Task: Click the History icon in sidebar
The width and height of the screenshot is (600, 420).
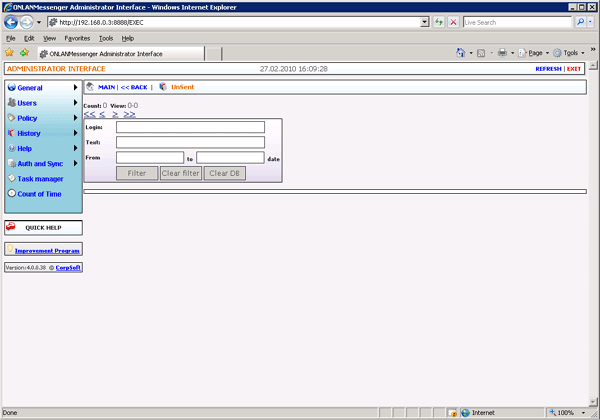Action: pyautogui.click(x=11, y=133)
